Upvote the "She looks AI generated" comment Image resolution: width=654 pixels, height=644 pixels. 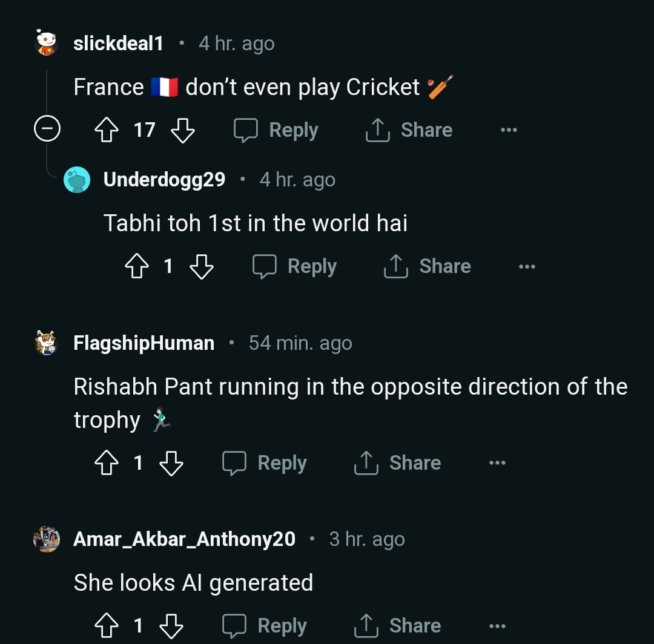pos(107,626)
